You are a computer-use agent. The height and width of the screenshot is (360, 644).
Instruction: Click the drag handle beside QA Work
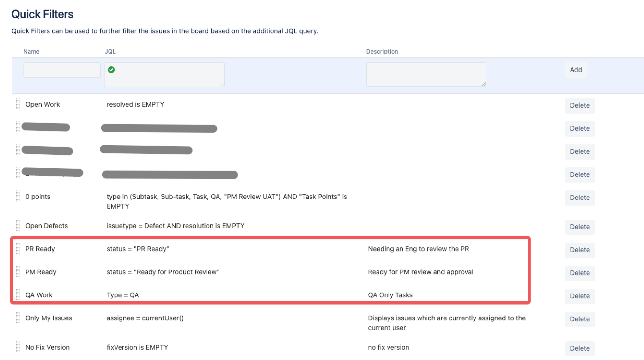point(18,294)
